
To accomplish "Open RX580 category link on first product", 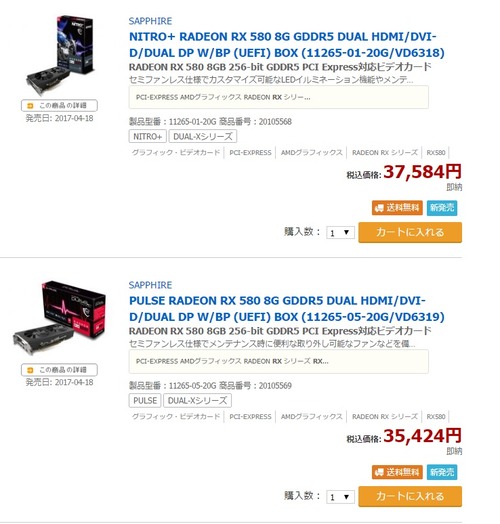I will click(x=436, y=153).
